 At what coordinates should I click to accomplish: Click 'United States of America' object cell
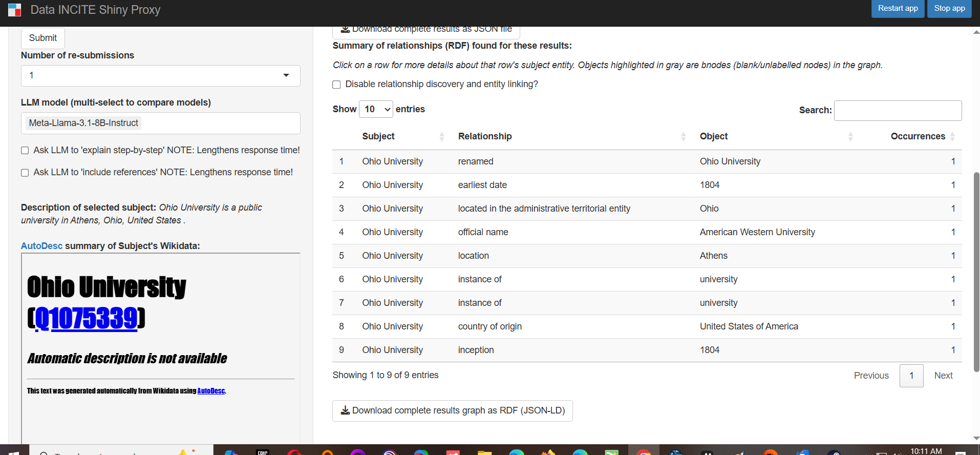click(749, 326)
